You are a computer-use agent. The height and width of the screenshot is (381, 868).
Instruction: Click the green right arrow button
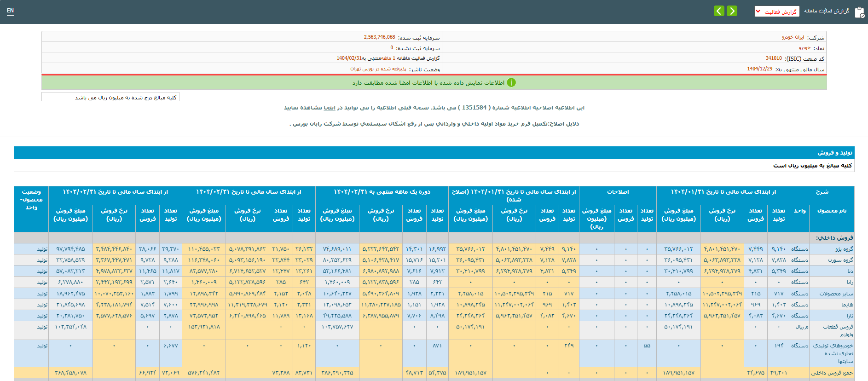[x=732, y=11]
